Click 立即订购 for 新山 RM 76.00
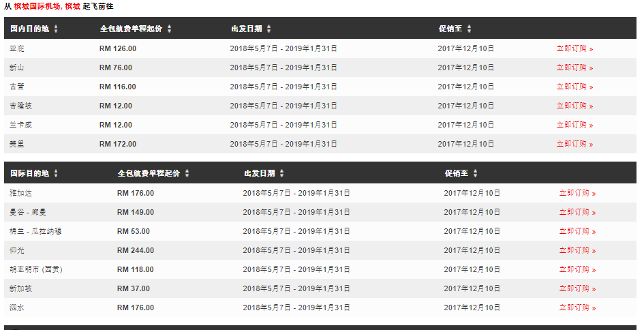Viewport: 644px width, 330px height. point(574,67)
